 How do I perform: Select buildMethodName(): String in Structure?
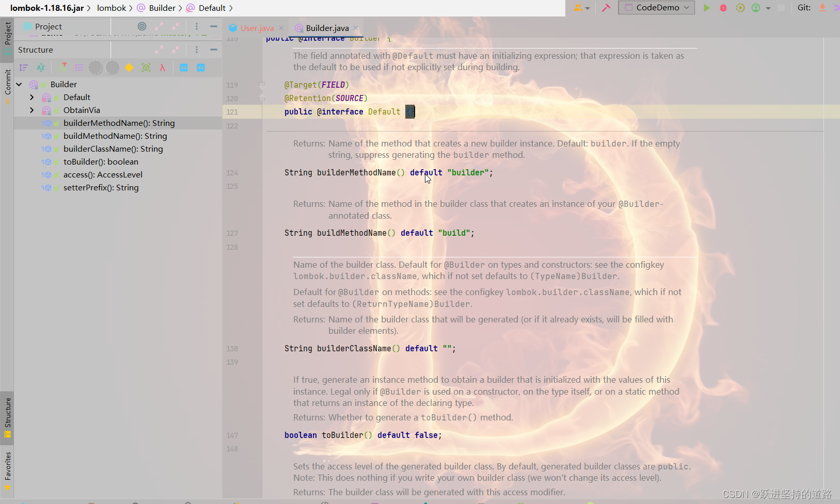(115, 136)
